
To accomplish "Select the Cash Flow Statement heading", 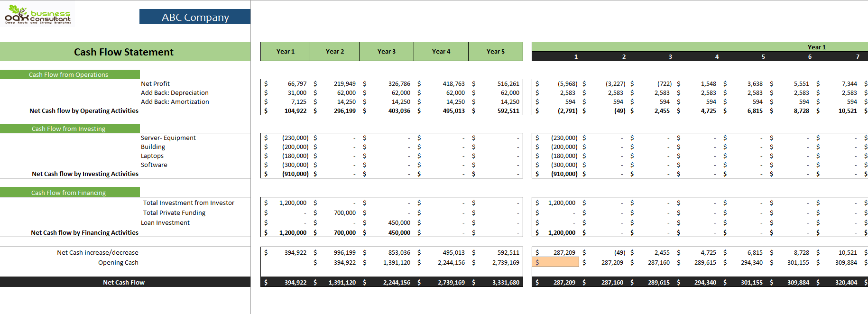I will pyautogui.click(x=124, y=52).
